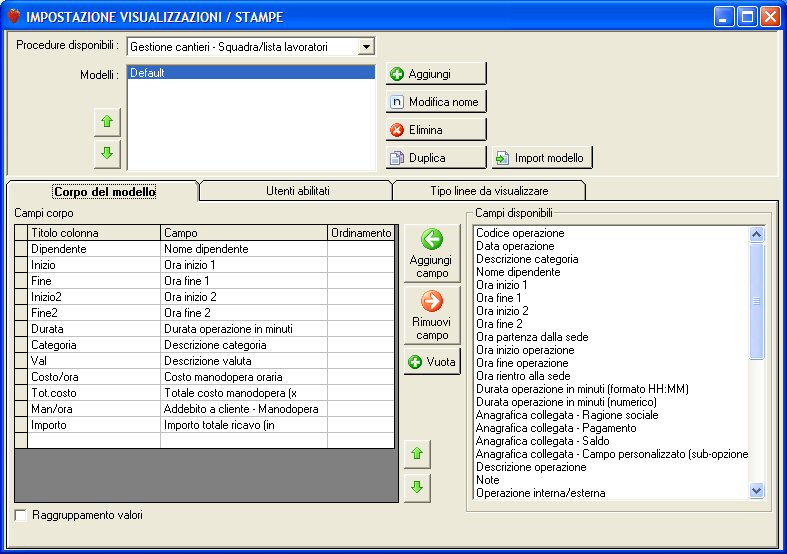
Task: Click the Durata title cell
Action: tap(94, 329)
